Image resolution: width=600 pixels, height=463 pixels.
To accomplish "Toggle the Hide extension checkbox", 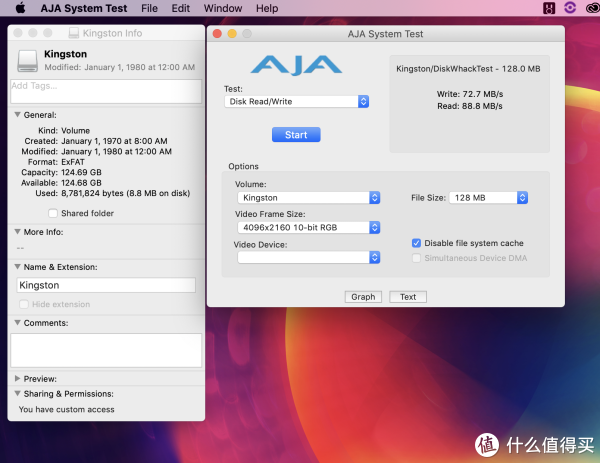I will click(24, 304).
